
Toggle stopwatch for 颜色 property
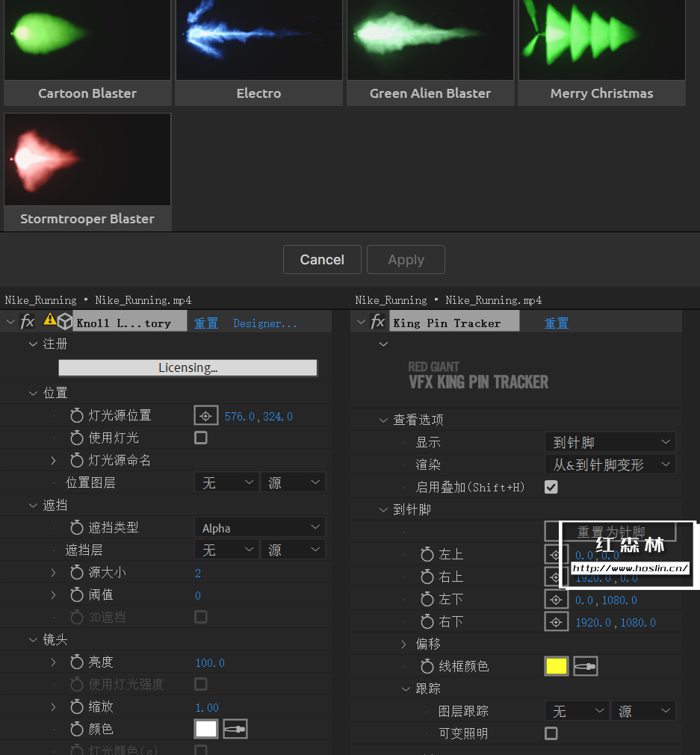click(x=77, y=730)
